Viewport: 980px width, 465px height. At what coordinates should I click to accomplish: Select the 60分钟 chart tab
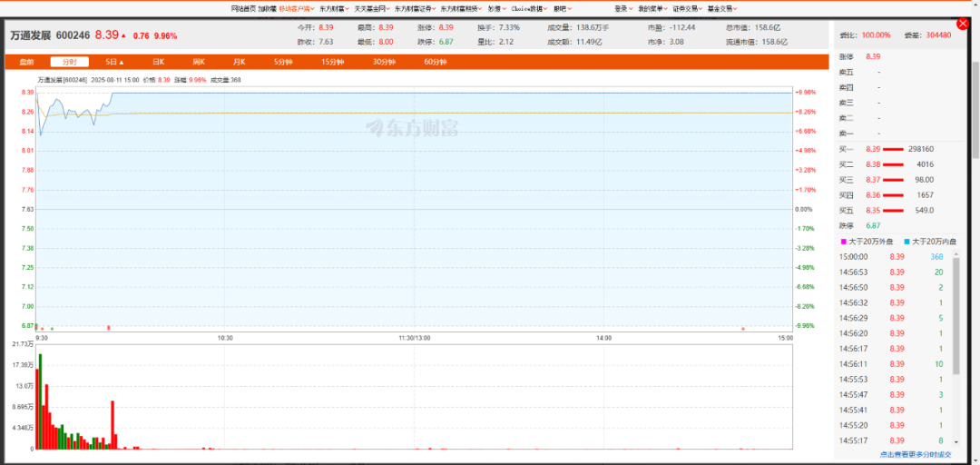click(x=435, y=62)
